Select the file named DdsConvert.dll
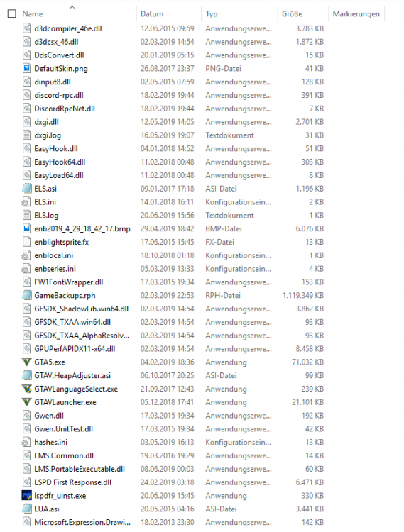The image size is (404, 532). pos(59,55)
